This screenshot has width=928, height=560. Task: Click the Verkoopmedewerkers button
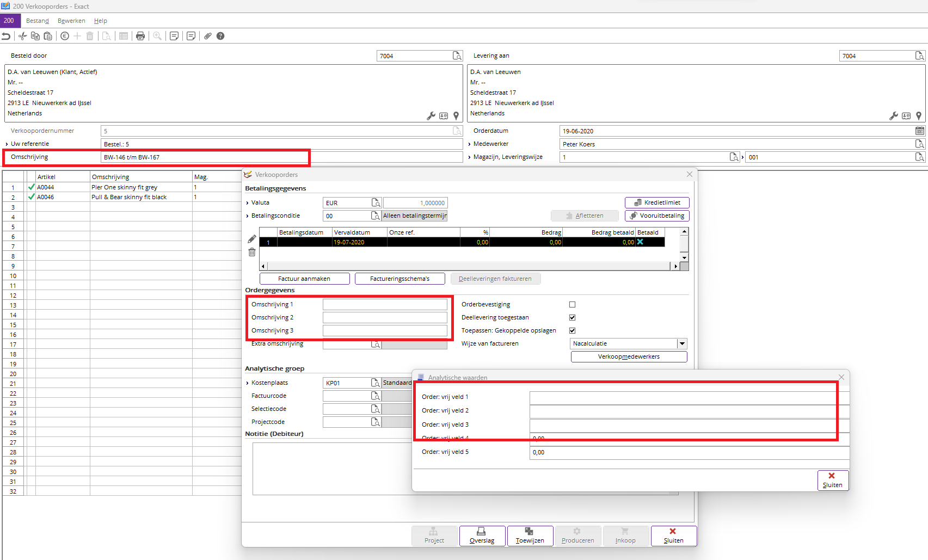[629, 357]
